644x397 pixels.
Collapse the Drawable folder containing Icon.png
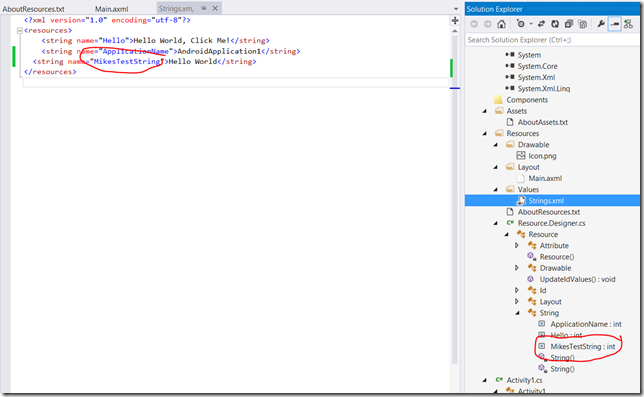click(496, 145)
